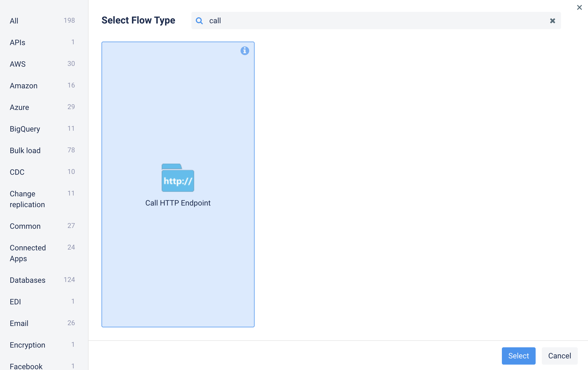Filter by AWS category
This screenshot has width=588, height=370.
click(x=18, y=64)
